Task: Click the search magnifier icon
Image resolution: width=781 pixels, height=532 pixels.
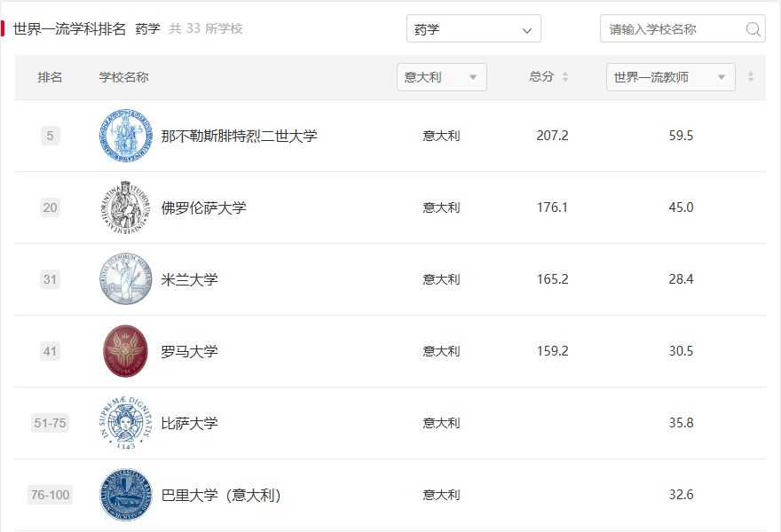Action: coord(753,29)
